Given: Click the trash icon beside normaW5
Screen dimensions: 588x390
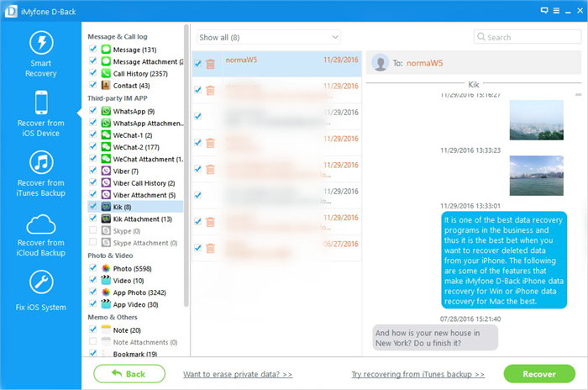Looking at the screenshot, I should tap(210, 64).
